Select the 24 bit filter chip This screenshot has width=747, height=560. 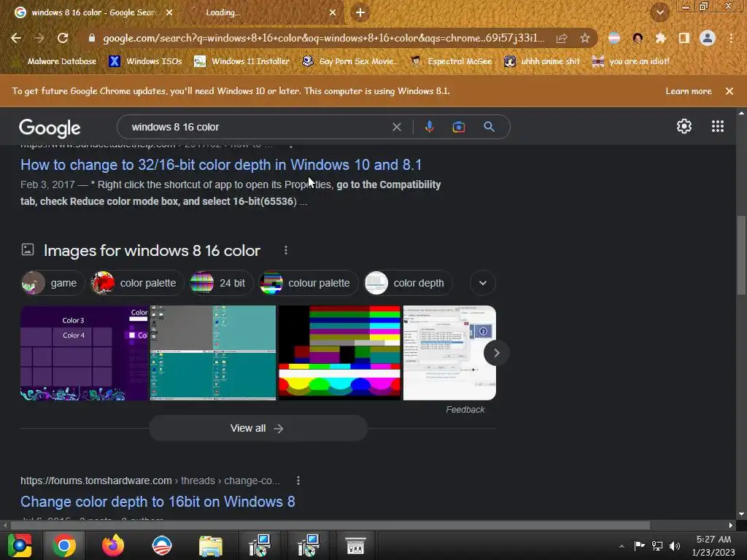(220, 283)
